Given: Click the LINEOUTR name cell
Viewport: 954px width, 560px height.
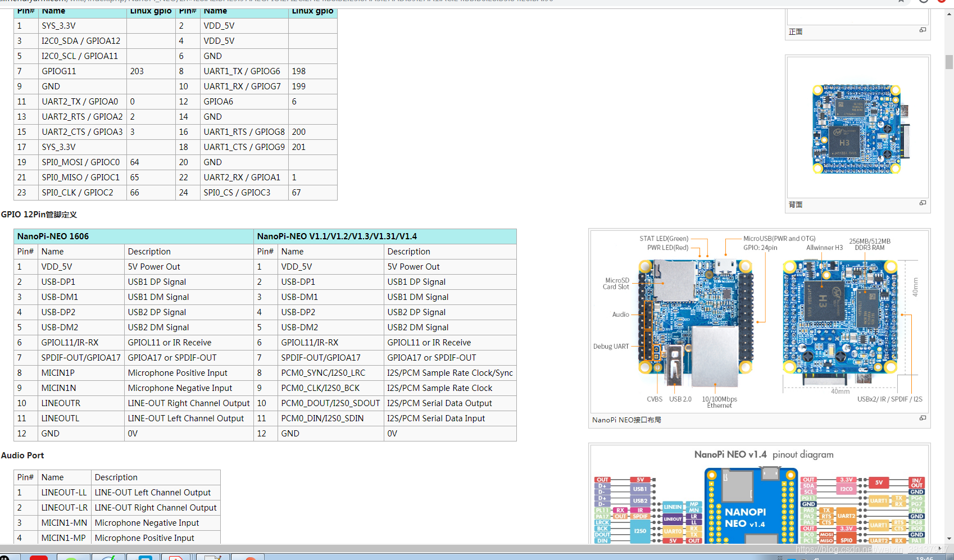Looking at the screenshot, I should [x=81, y=403].
